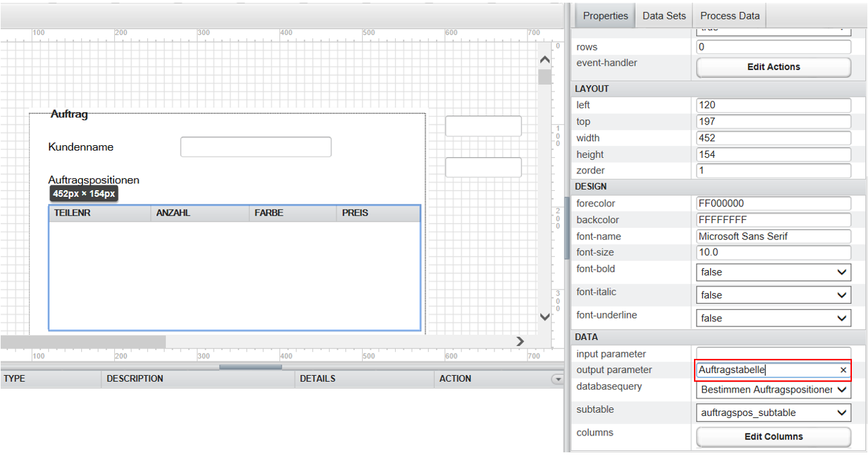Switch to the Process Data tab
868x455 pixels.
point(730,15)
